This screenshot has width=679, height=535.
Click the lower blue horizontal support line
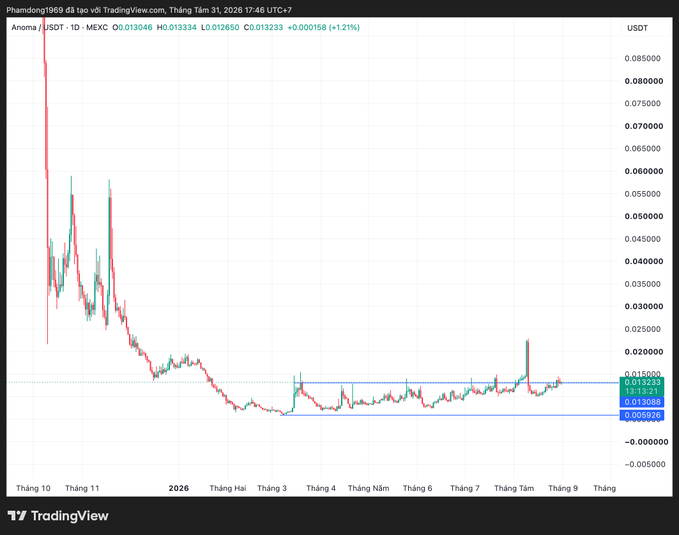click(449, 415)
